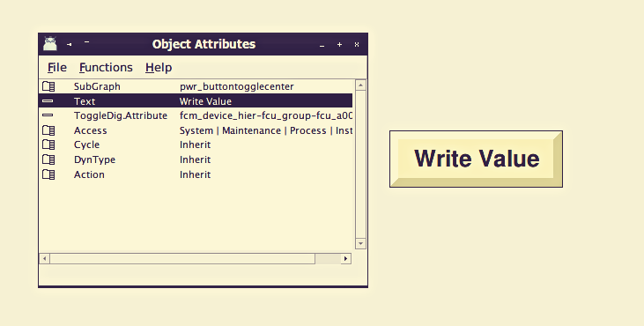The image size is (644, 326).
Task: Click the Write Value toggle button
Action: pyautogui.click(x=476, y=159)
